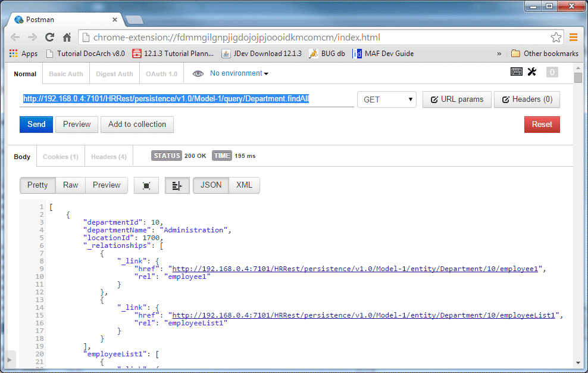Open the browser home icon
Viewport: 588px width, 373px height.
pyautogui.click(x=67, y=37)
